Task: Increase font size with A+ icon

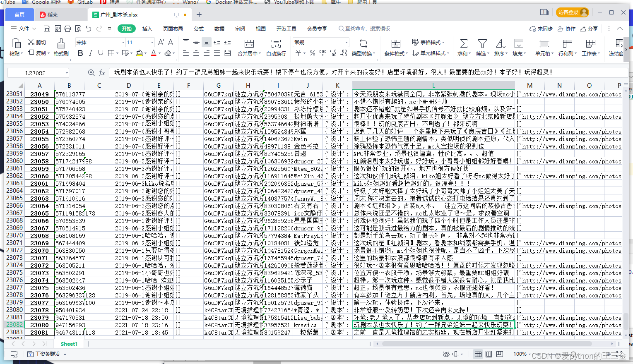Action: [161, 42]
